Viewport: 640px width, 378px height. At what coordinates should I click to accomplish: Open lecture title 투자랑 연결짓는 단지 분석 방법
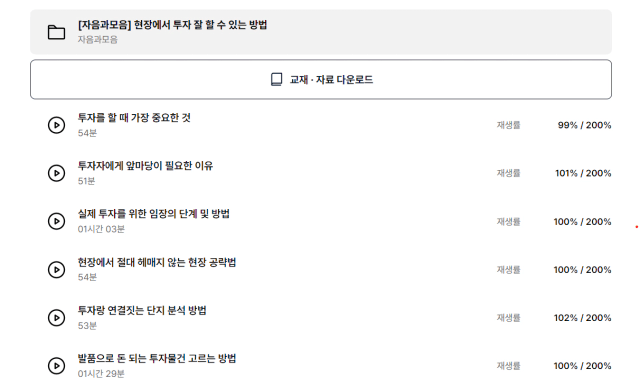pyautogui.click(x=142, y=310)
